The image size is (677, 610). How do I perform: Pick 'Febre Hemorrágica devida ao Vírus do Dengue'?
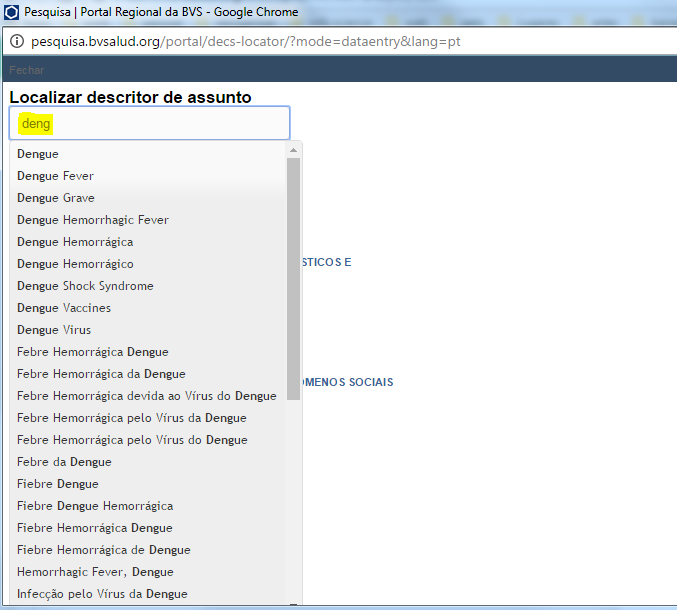click(148, 396)
